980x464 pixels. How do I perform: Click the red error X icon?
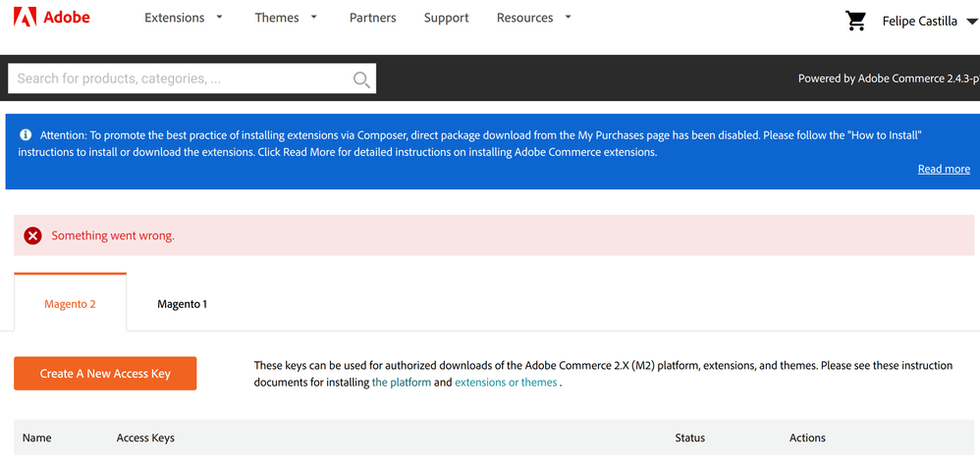click(32, 235)
